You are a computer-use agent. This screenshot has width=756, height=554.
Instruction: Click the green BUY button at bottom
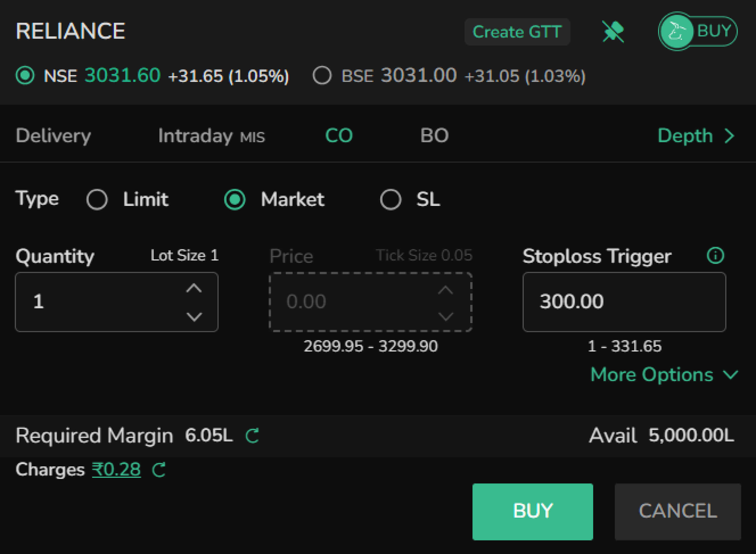pyautogui.click(x=533, y=512)
